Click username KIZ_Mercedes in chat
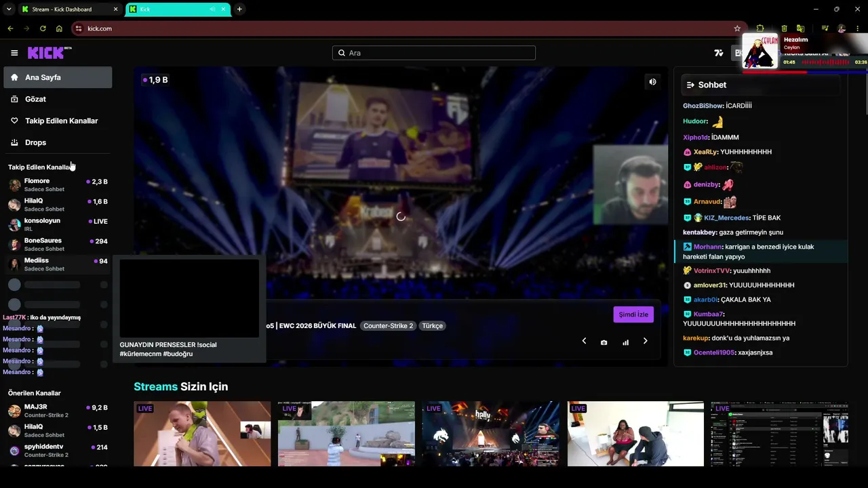The height and width of the screenshot is (488, 868). click(x=727, y=218)
